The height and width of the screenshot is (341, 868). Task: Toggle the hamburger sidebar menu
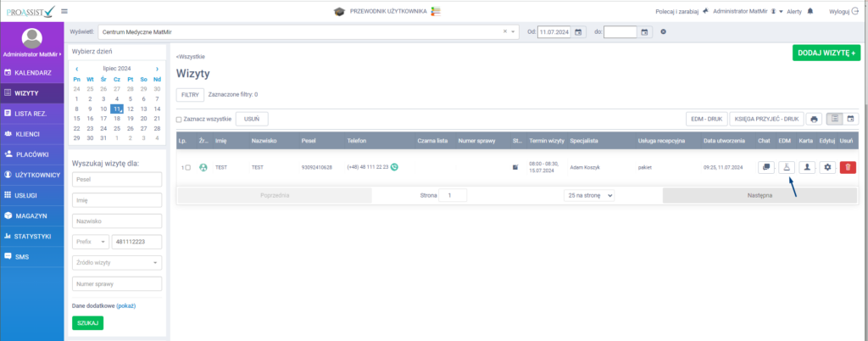tap(65, 11)
